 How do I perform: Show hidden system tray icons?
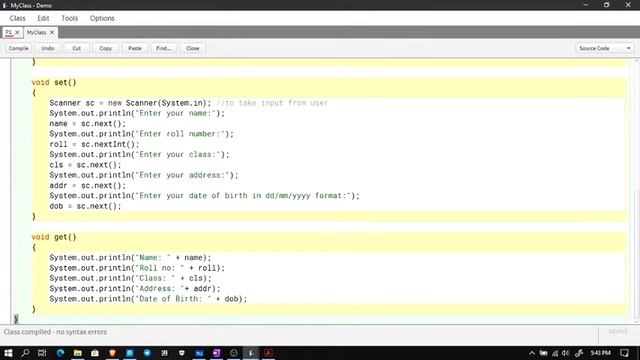pyautogui.click(x=532, y=353)
